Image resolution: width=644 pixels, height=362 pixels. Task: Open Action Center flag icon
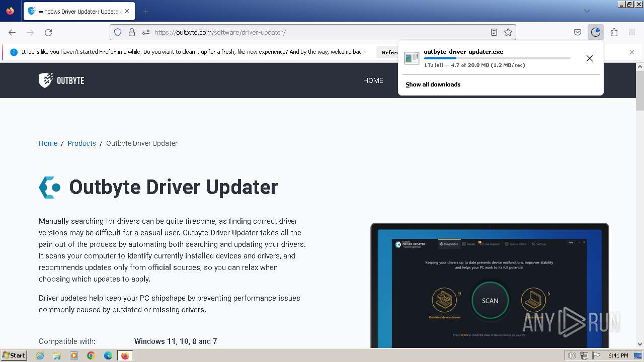(596, 355)
